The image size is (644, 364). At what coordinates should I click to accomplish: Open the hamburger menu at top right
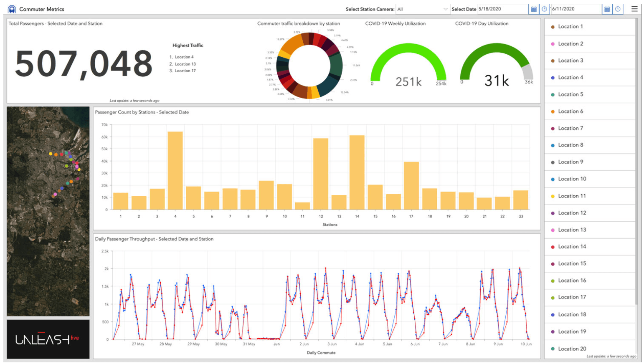point(634,9)
